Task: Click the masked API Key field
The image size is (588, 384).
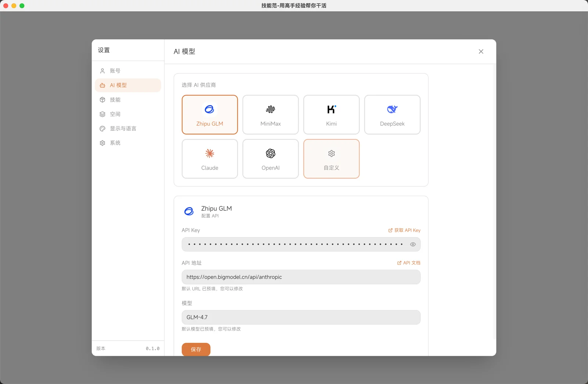Action: pos(294,245)
